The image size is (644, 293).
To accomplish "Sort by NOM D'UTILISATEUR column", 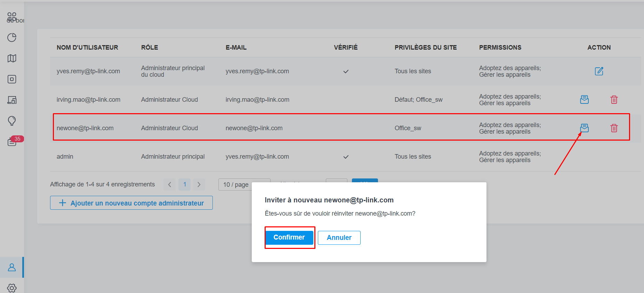I will click(87, 48).
